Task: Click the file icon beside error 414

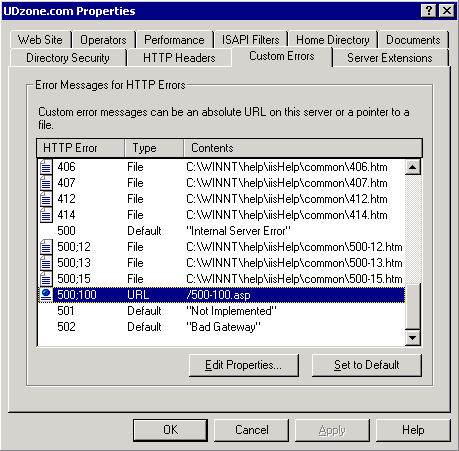Action: (46, 215)
